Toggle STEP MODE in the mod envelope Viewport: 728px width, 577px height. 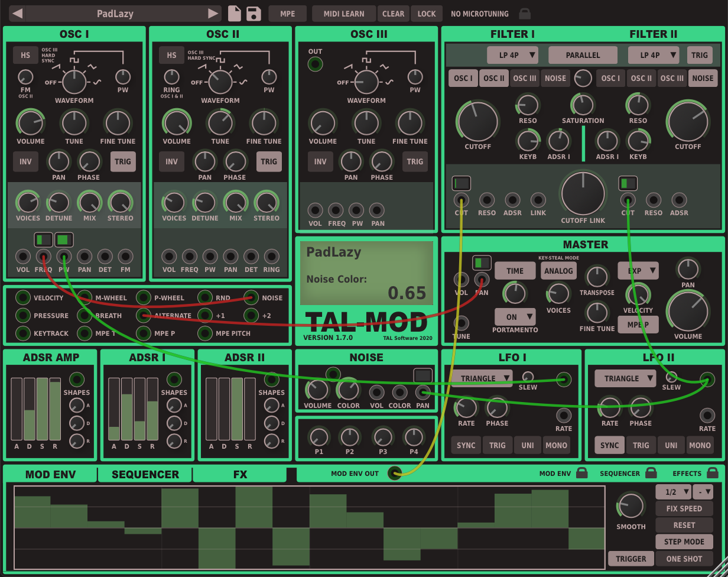pyautogui.click(x=684, y=542)
